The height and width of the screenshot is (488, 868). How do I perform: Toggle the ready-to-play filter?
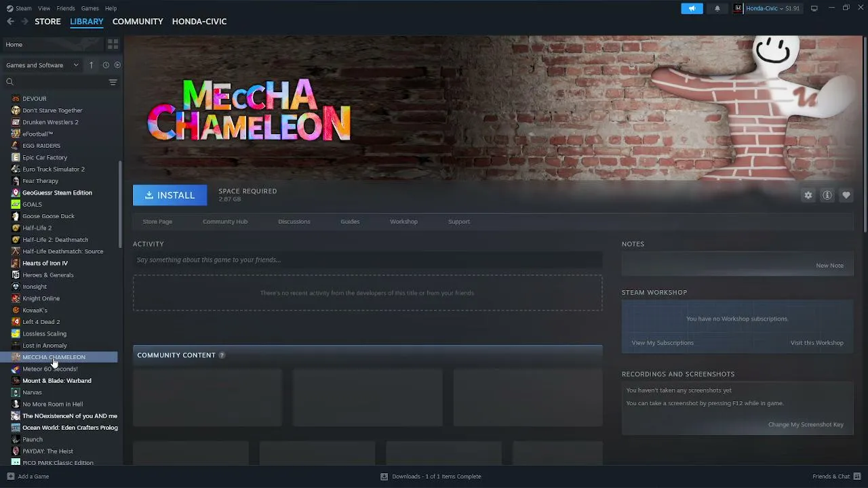[117, 65]
